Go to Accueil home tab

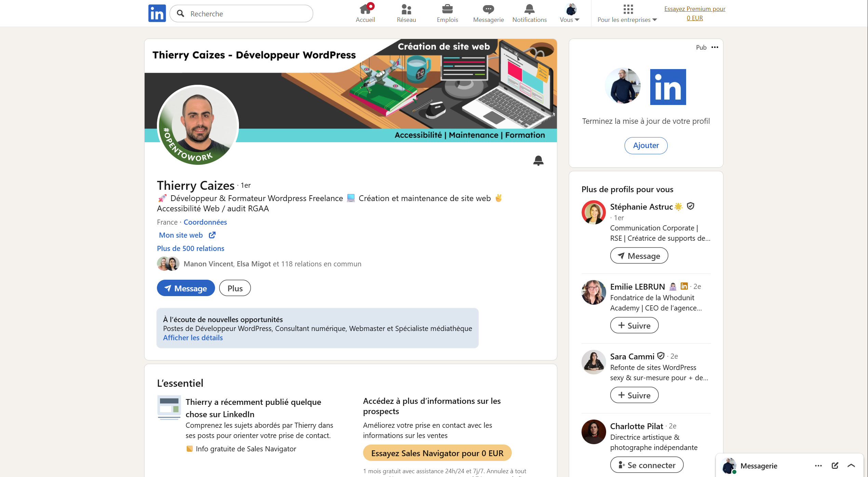click(x=365, y=13)
